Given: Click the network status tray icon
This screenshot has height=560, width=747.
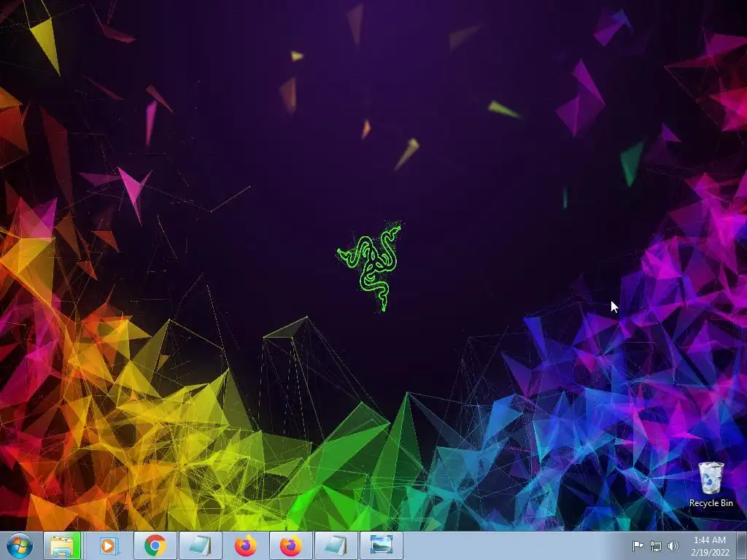Looking at the screenshot, I should pos(656,546).
